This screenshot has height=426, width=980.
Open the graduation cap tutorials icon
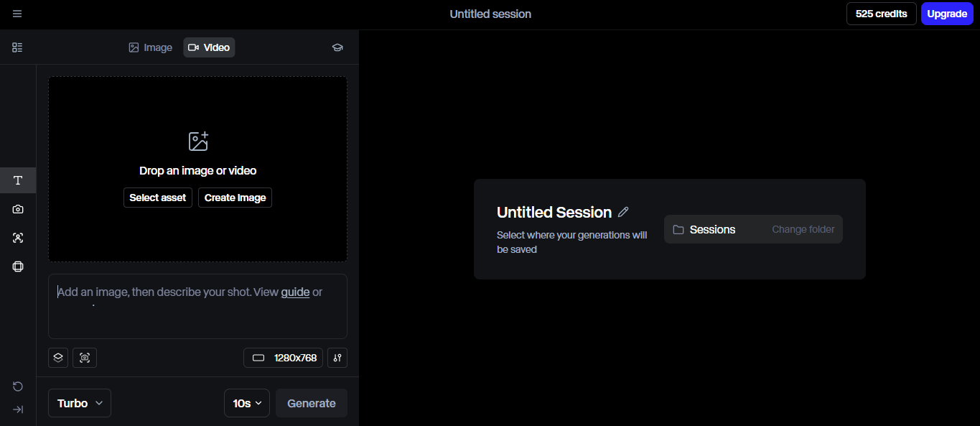[x=337, y=47]
